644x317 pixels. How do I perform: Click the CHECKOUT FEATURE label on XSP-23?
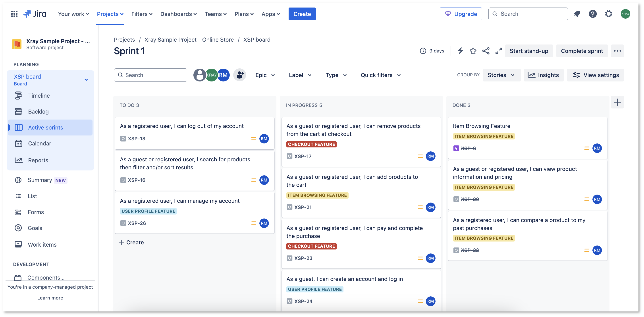click(311, 246)
